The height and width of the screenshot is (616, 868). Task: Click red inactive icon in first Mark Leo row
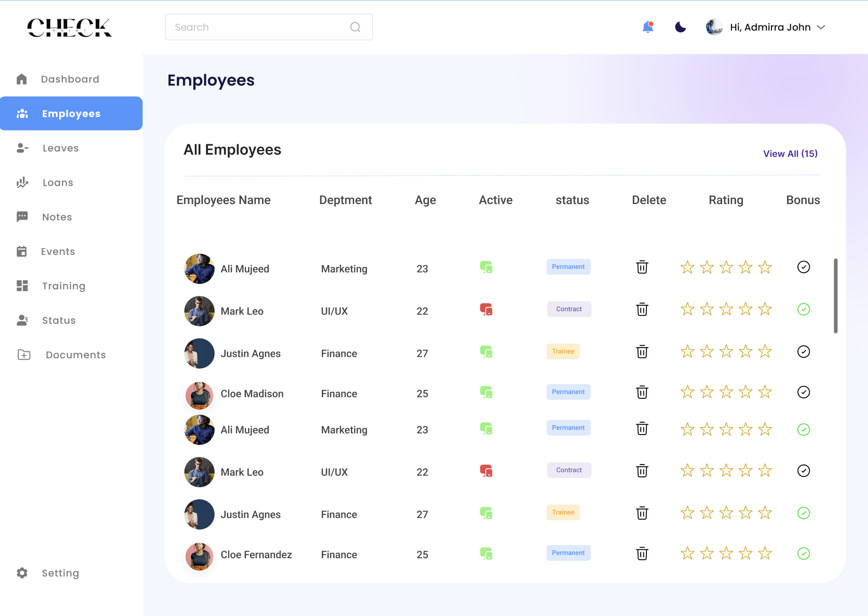(x=486, y=309)
